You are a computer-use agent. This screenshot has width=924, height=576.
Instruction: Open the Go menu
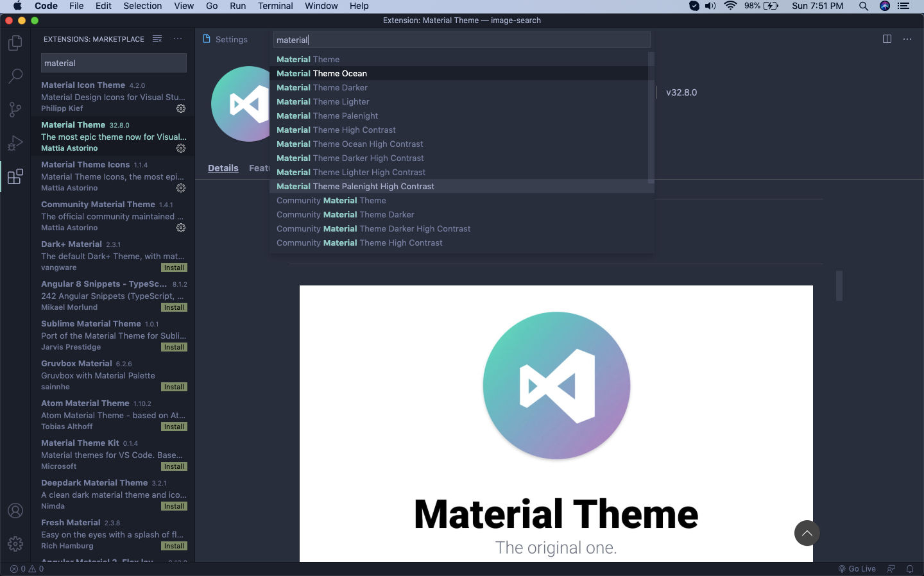coord(212,6)
